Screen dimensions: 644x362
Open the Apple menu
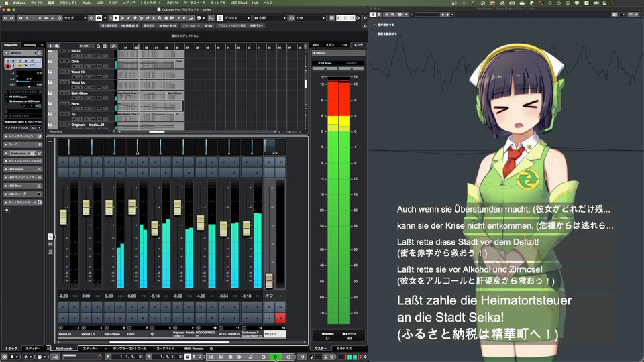click(6, 3)
